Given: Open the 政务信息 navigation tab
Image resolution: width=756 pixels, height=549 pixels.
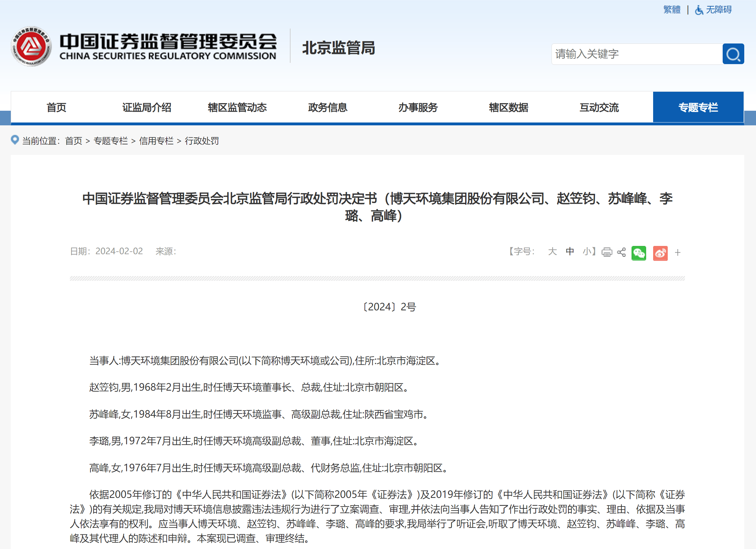Looking at the screenshot, I should (x=328, y=107).
